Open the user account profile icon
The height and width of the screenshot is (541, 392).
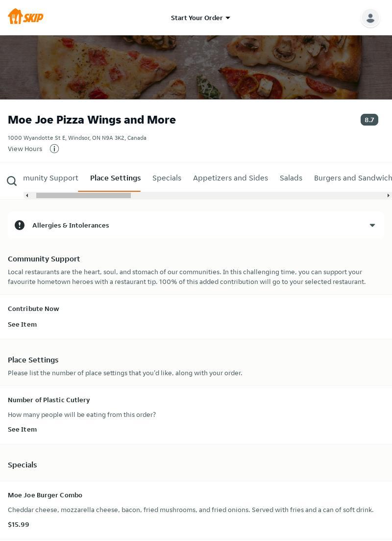coord(370,18)
